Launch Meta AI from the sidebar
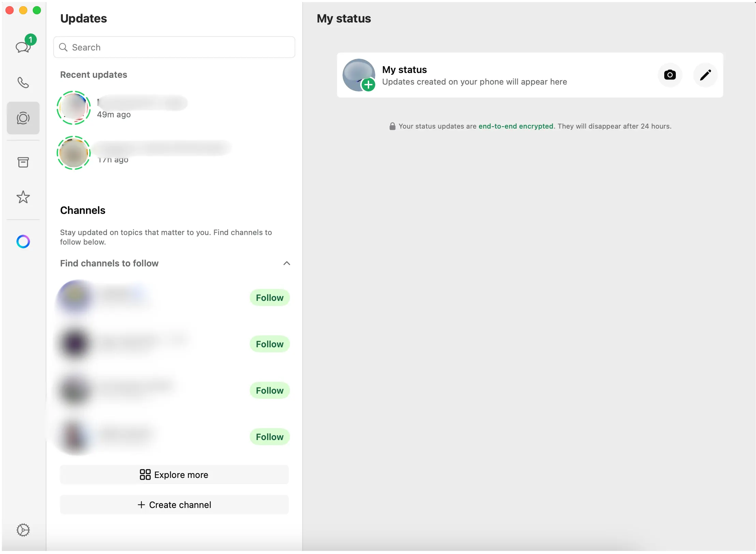This screenshot has width=756, height=554. [23, 242]
